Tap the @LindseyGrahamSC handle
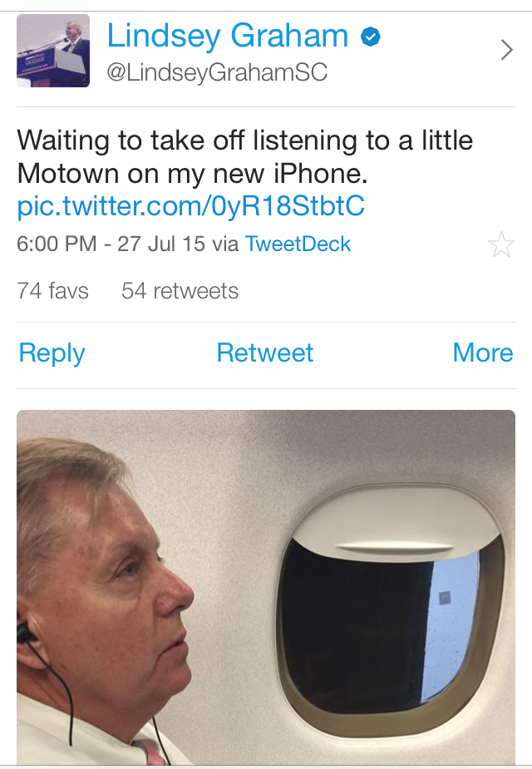532x769 pixels. pyautogui.click(x=217, y=73)
